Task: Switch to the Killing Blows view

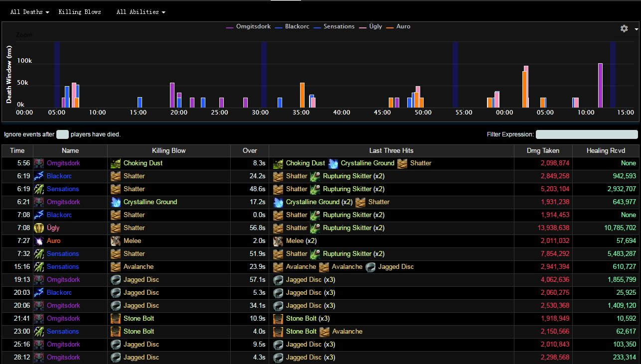Action: pyautogui.click(x=80, y=12)
